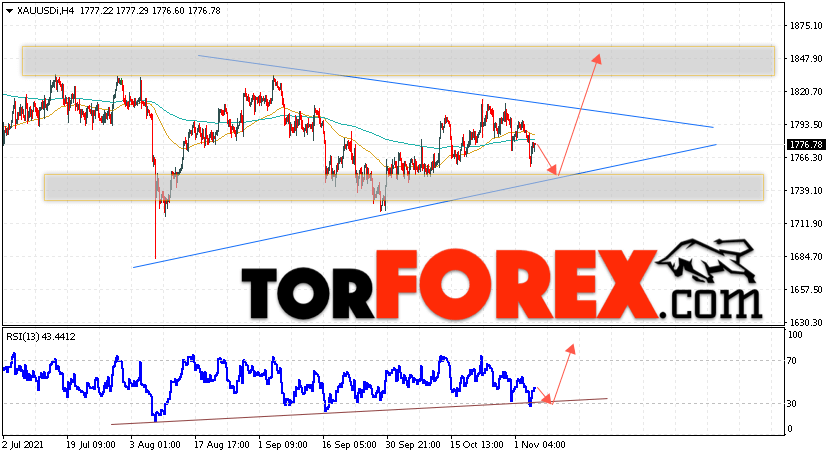Image resolution: width=830 pixels, height=456 pixels.
Task: Click the time axis label 19 Jul 09:00
Action: [90, 444]
